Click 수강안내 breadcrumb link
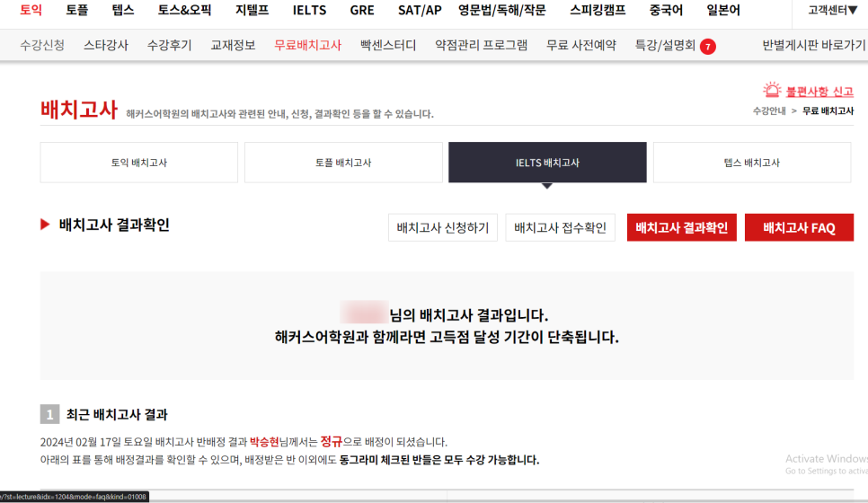Screen dimensions: 868x503 (769, 110)
